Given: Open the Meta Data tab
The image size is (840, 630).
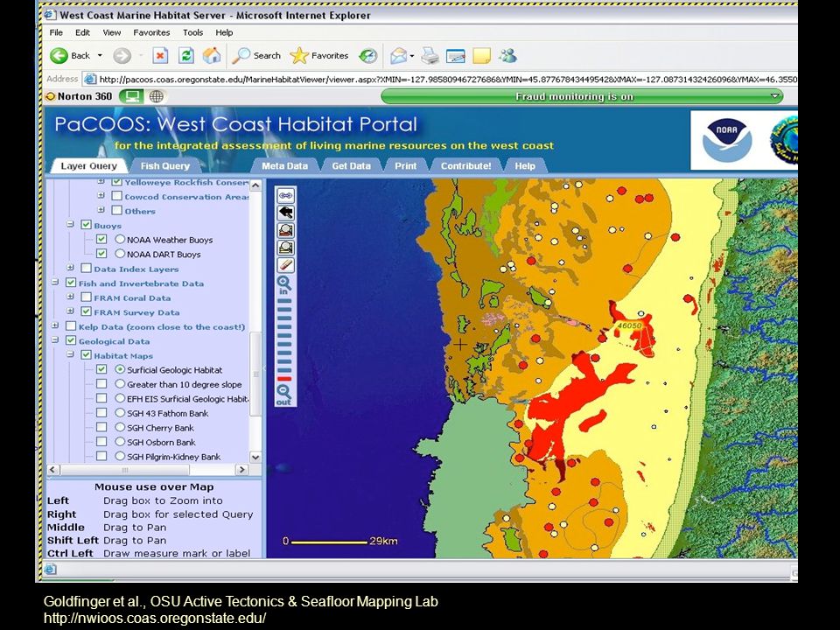Looking at the screenshot, I should coord(284,166).
